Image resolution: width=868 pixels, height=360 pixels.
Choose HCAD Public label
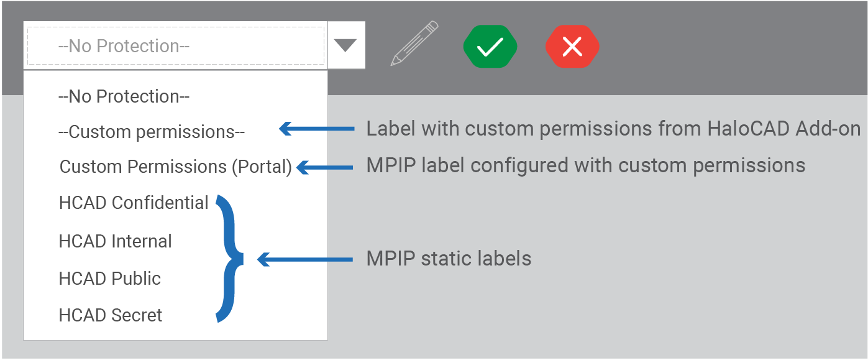tap(109, 279)
